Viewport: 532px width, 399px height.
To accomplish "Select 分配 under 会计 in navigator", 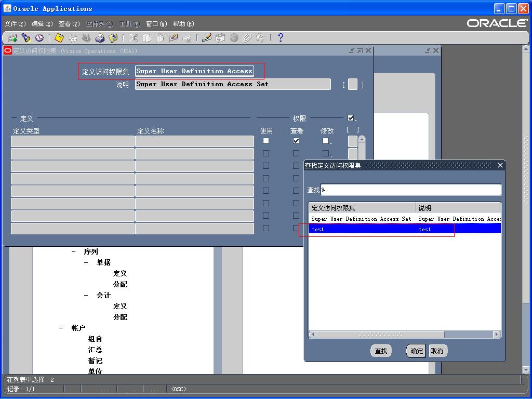I will coord(120,317).
